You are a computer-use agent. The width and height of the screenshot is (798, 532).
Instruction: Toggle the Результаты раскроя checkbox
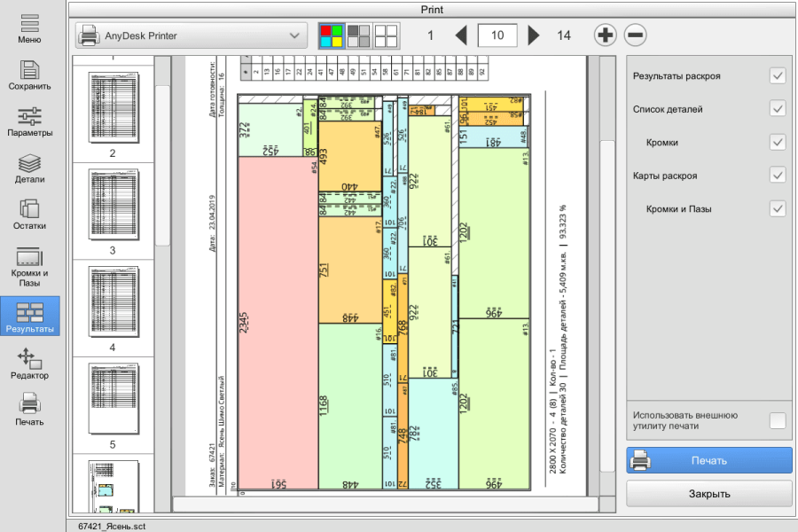[777, 76]
